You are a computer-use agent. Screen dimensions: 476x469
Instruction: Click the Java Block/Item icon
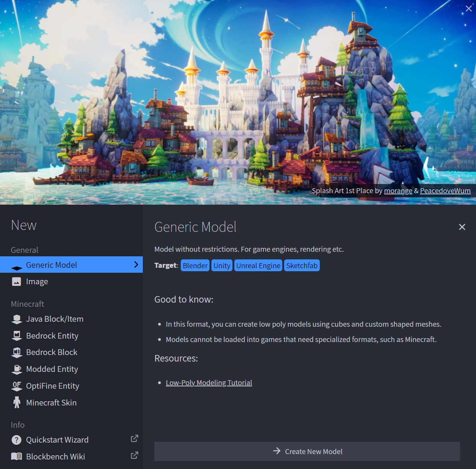coord(16,319)
